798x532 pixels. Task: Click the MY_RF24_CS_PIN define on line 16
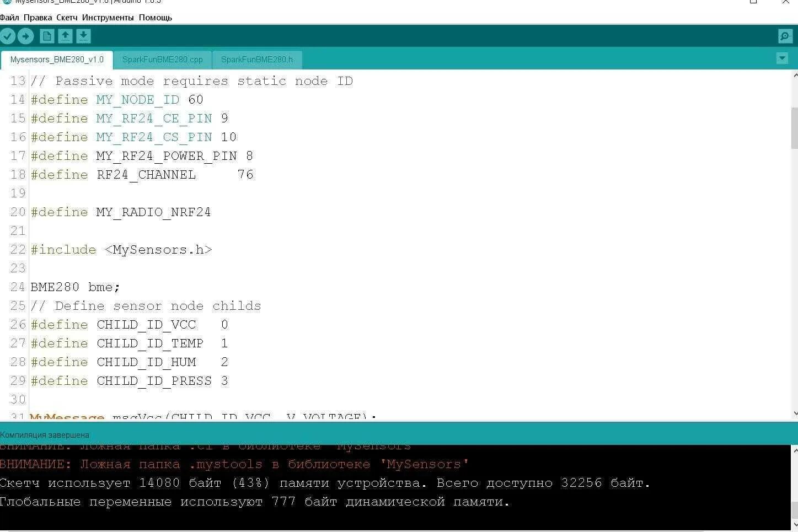(x=154, y=137)
